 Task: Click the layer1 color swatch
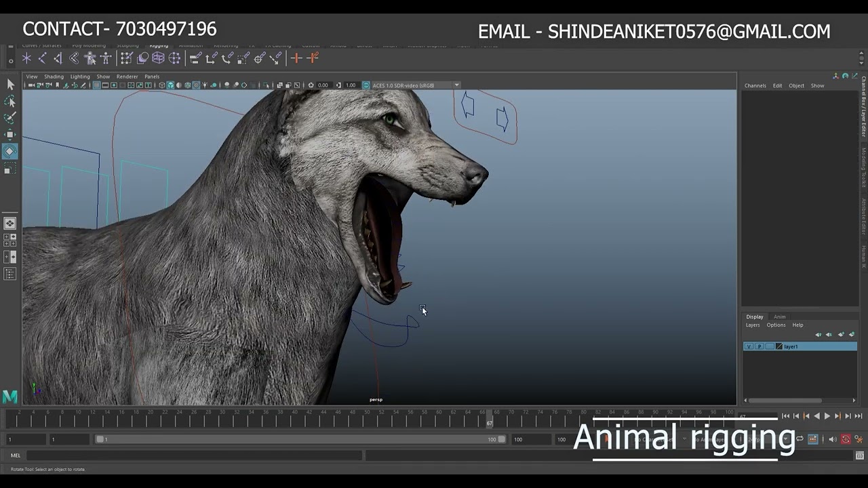point(779,346)
